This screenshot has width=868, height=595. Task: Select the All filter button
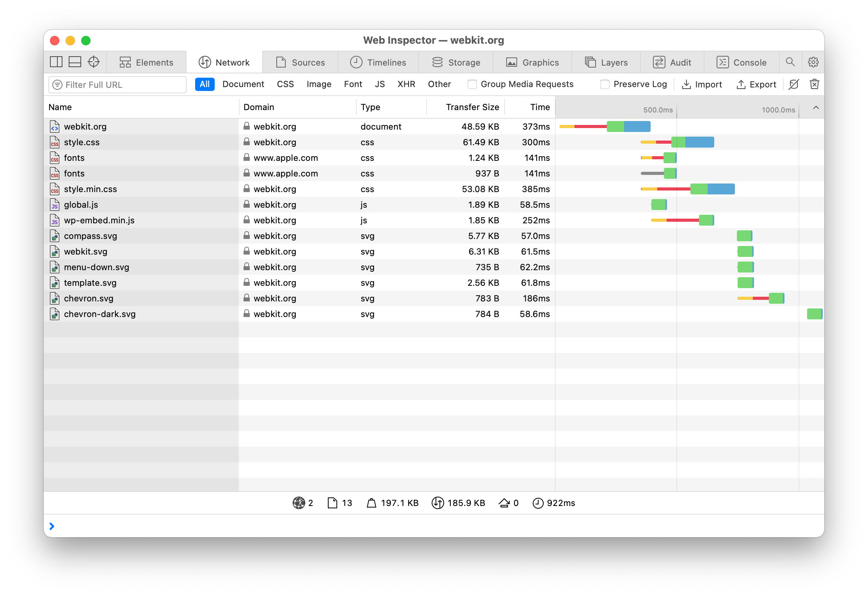pos(205,84)
